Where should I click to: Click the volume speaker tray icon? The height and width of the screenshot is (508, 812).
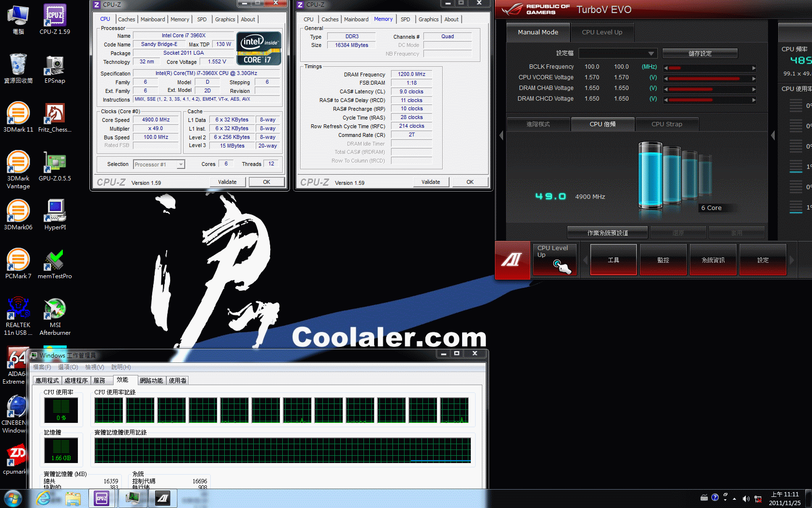(746, 498)
